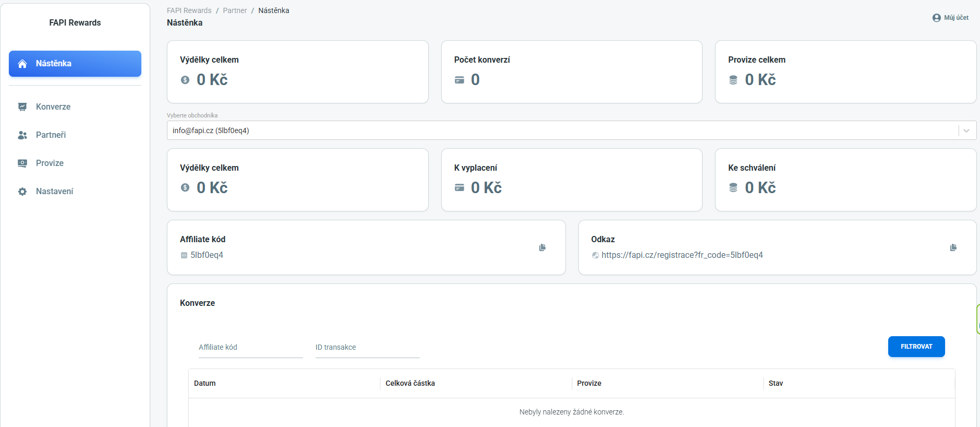Copy the Odkaz link with copy icon

point(953,247)
